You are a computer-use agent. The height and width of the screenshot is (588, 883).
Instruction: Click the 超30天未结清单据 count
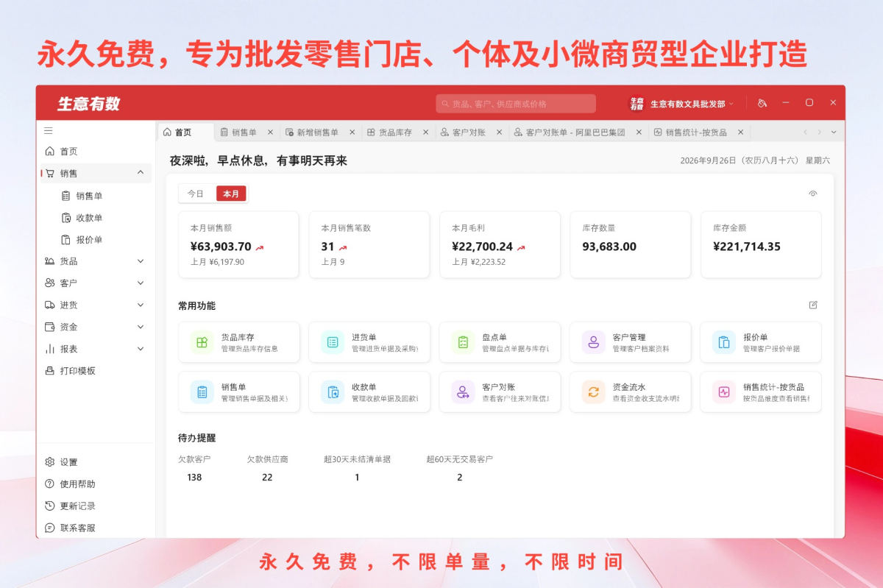[x=357, y=478]
